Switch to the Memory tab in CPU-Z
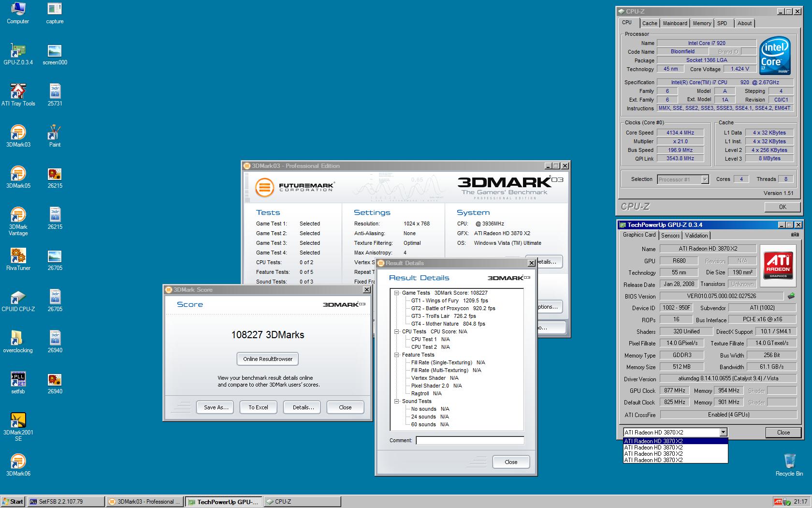The width and height of the screenshot is (812, 508). pos(702,23)
